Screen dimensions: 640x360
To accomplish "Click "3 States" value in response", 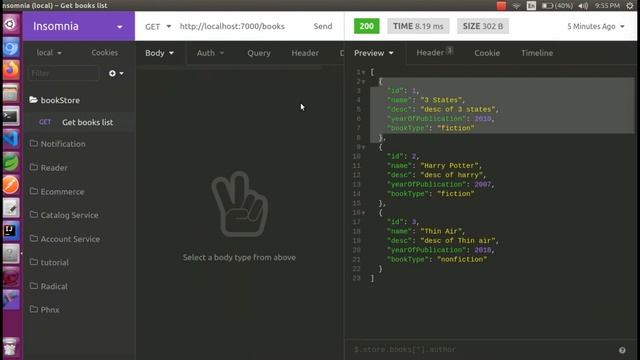I will 441,100.
